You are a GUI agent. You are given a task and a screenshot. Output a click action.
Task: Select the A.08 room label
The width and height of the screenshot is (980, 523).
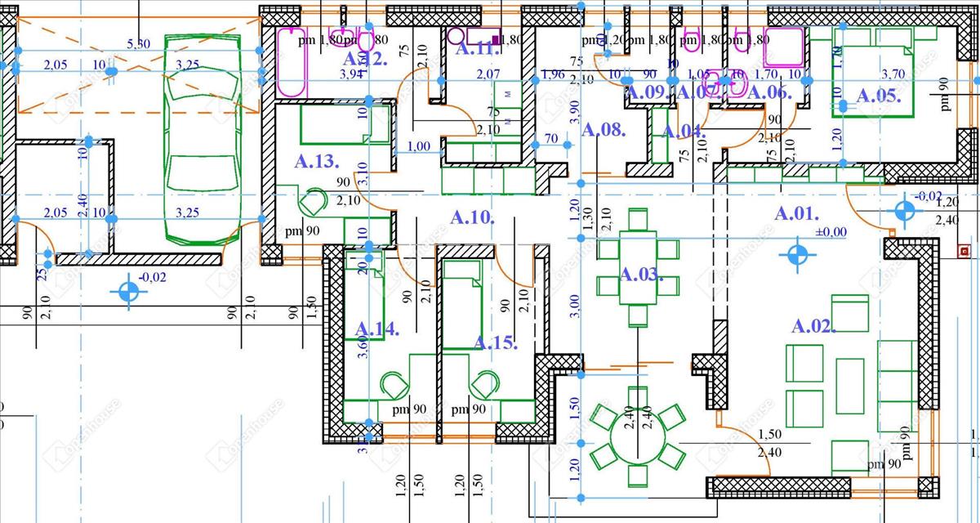pos(603,129)
